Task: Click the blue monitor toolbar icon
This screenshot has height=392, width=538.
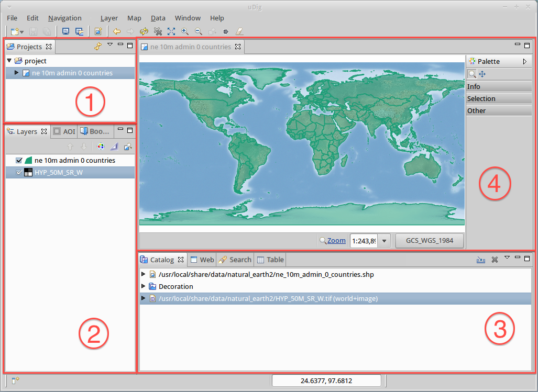Action: pyautogui.click(x=65, y=31)
